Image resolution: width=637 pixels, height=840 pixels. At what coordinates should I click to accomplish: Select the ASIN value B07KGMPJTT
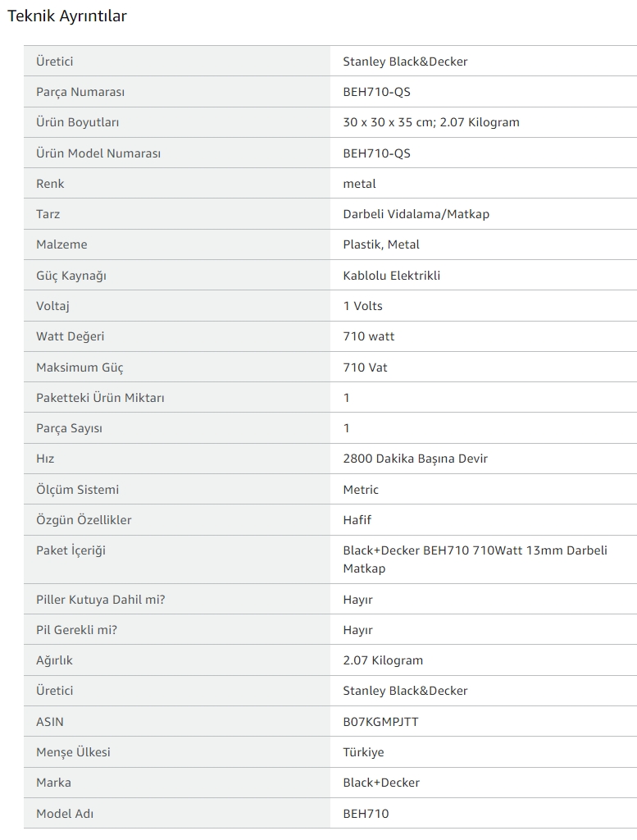click(380, 722)
